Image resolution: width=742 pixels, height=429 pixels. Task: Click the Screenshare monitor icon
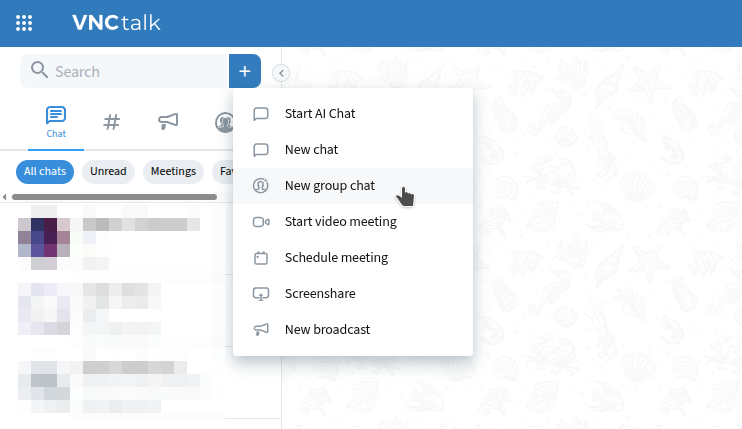coord(261,294)
